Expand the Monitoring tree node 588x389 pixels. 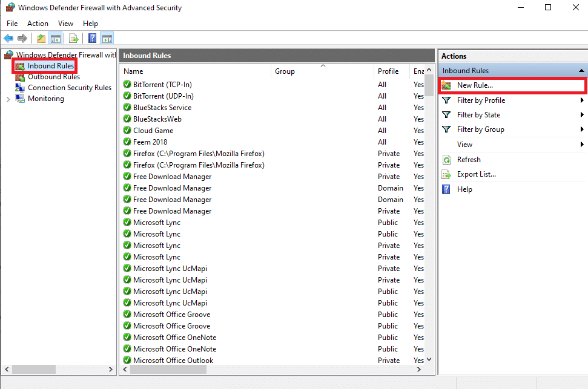point(8,99)
